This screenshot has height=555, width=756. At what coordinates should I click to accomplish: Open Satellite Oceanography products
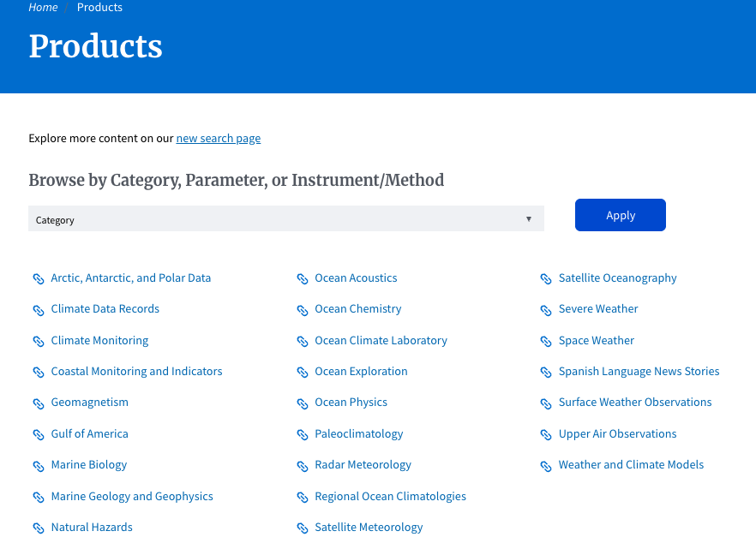click(x=618, y=278)
